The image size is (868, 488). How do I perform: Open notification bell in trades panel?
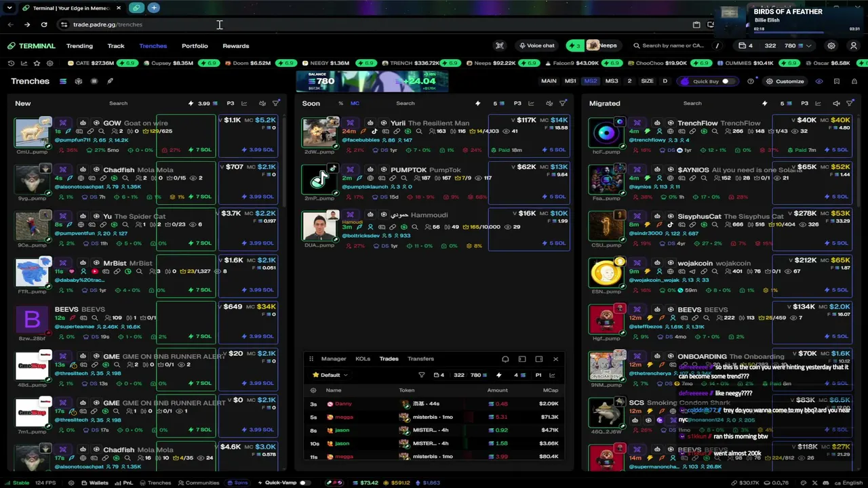(x=505, y=359)
